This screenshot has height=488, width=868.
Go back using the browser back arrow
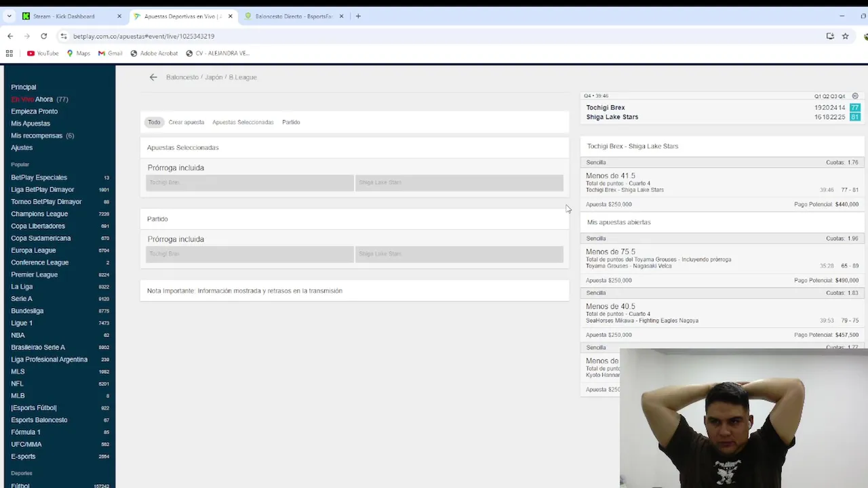(9, 36)
